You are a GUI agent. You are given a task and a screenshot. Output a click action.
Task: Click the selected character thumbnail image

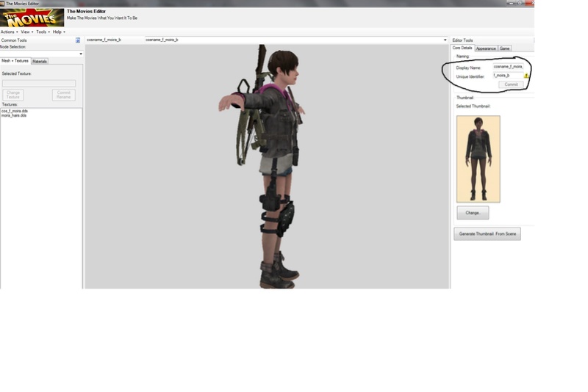(478, 159)
